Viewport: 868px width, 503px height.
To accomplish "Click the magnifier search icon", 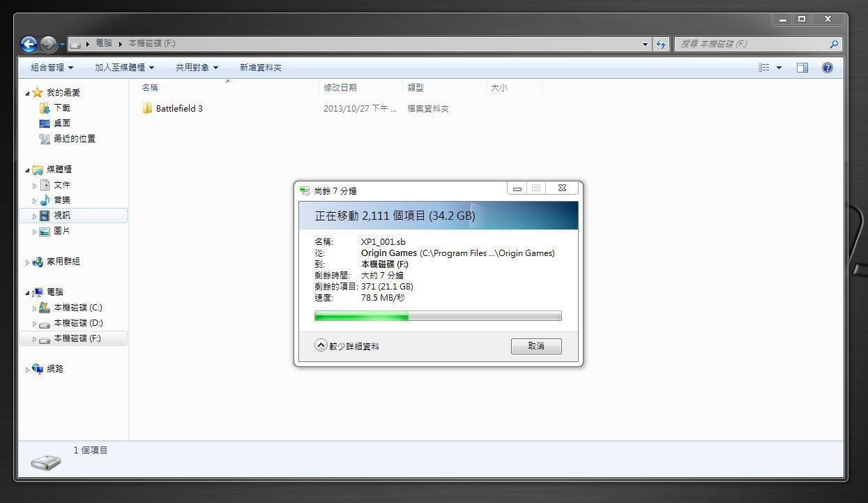I will point(834,44).
